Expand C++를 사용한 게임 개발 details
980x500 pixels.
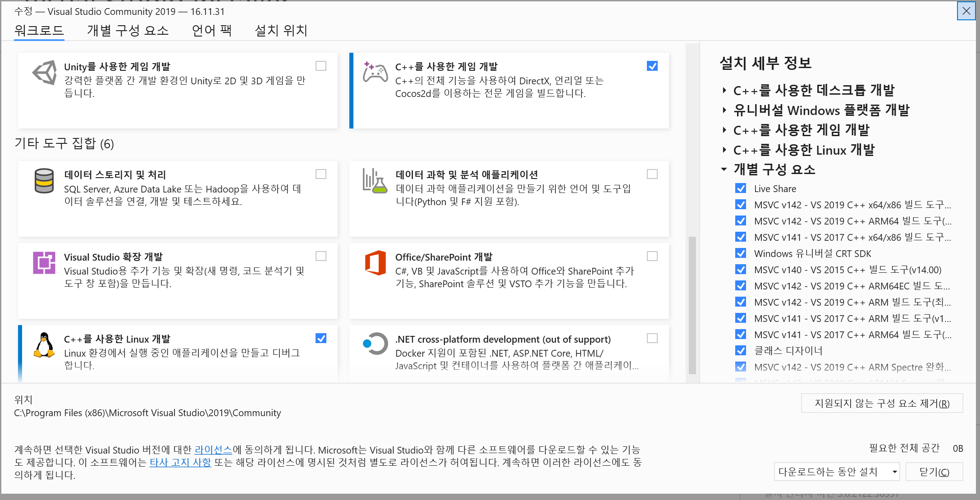click(x=724, y=130)
